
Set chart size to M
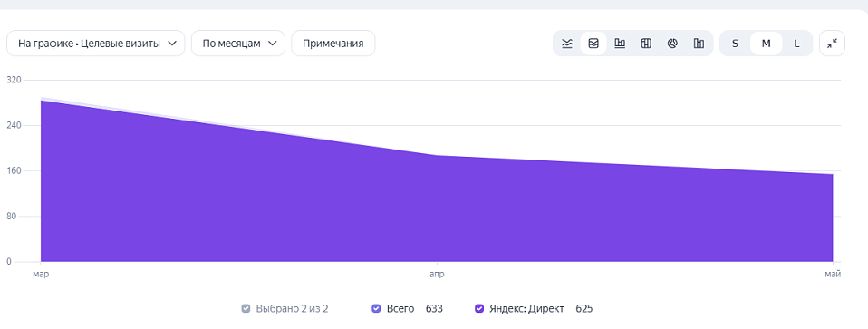click(767, 44)
